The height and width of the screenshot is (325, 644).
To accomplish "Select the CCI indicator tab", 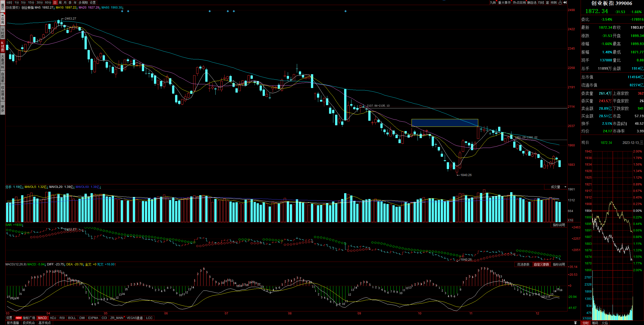I will [104, 318].
